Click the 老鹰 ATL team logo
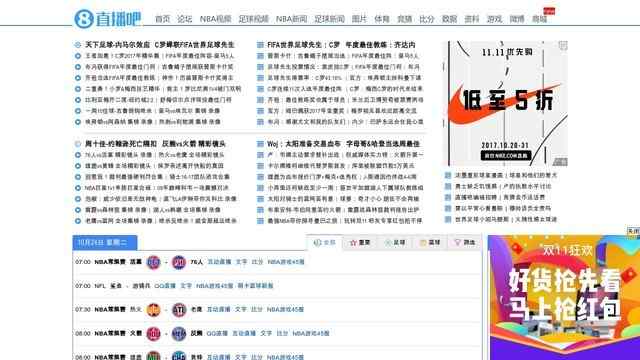 179,310
